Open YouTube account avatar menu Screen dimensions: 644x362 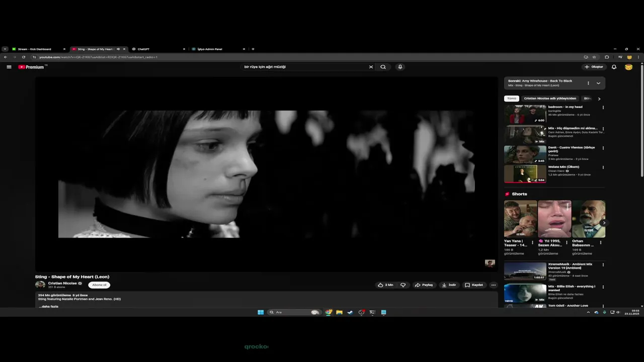pyautogui.click(x=628, y=67)
